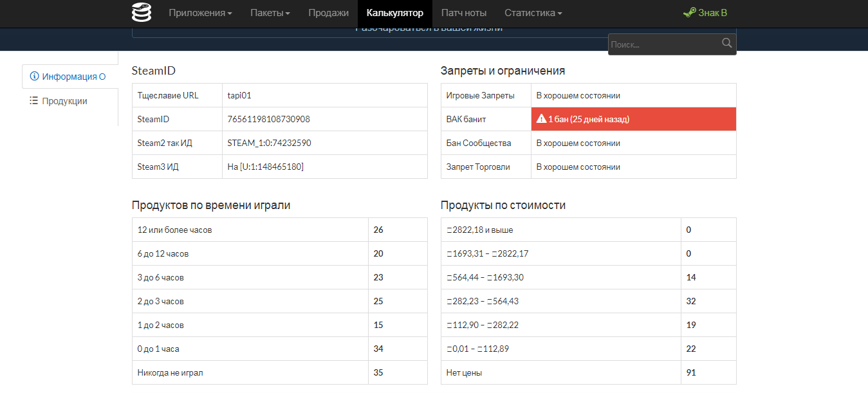
Task: Open the Патч ноты page
Action: point(464,13)
